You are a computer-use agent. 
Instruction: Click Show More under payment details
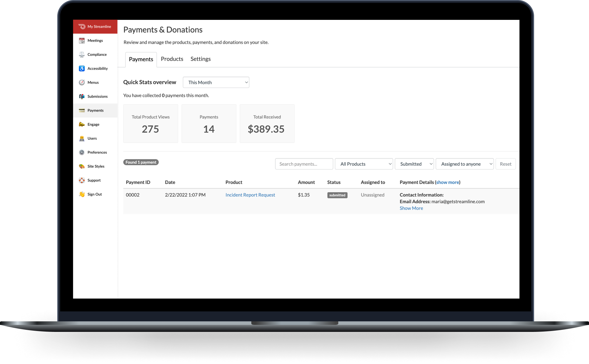coord(411,208)
